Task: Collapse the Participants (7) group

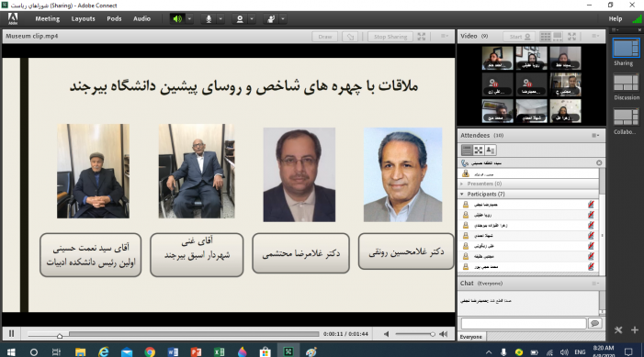Action: [462, 194]
